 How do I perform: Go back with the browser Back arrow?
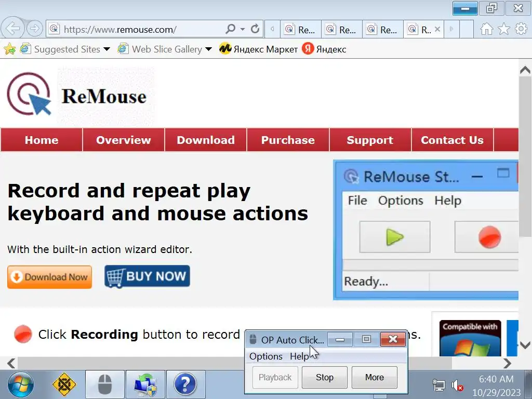point(13,29)
